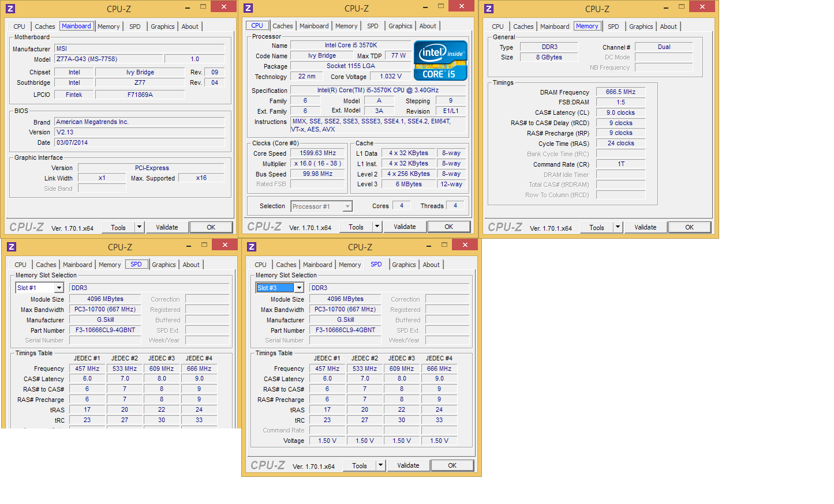Screen dimensions: 834x504
Task: Click Validate in the Memory window
Action: pyautogui.click(x=645, y=227)
